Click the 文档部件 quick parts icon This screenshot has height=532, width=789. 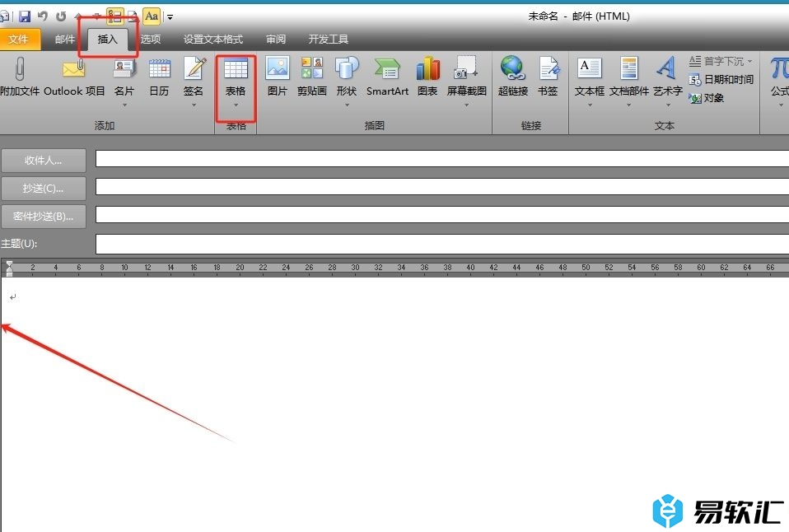629,68
